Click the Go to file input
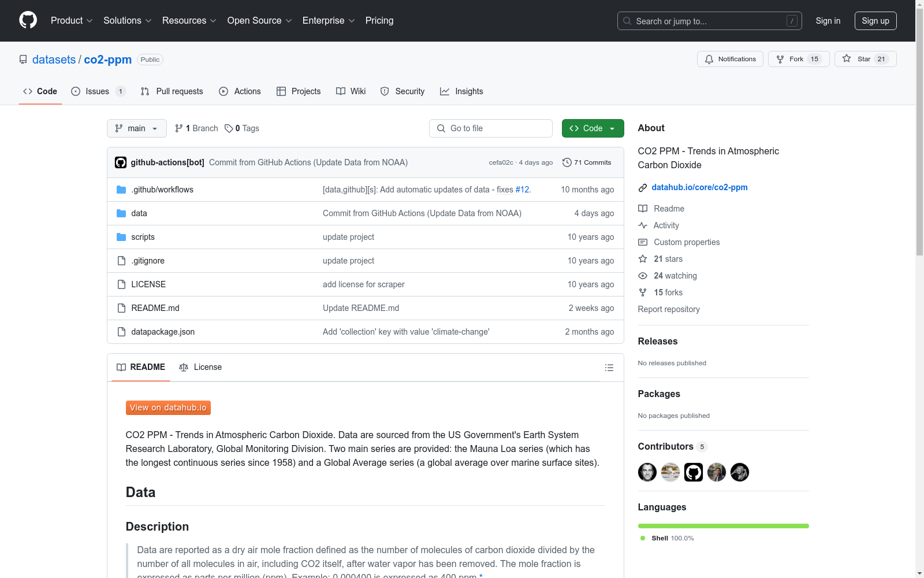Screen dimensions: 924x578 coord(491,128)
